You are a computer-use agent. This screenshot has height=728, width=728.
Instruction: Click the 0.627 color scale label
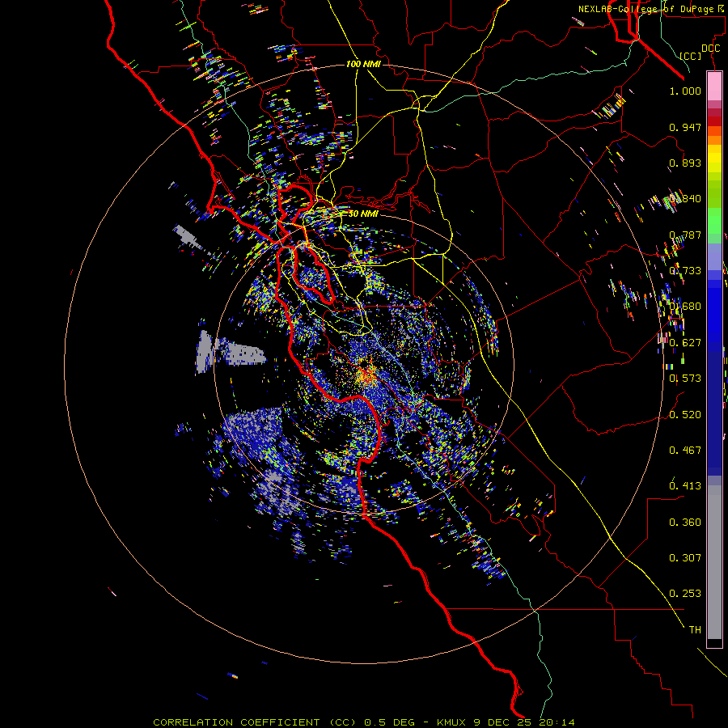tap(685, 343)
